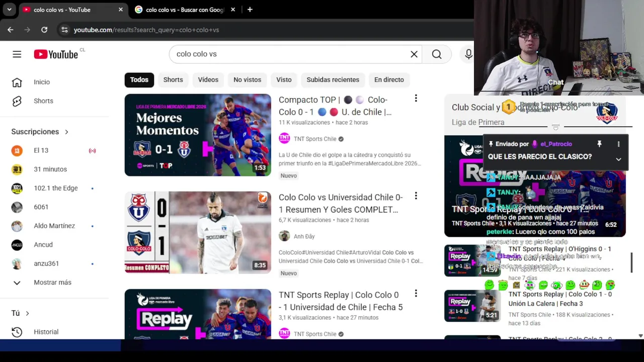Select the Visto filter chip

pos(284,80)
